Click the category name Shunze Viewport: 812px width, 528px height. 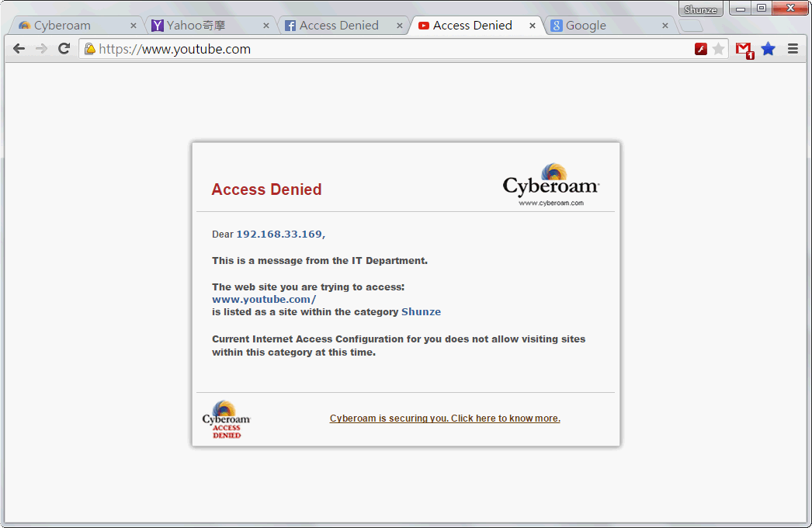click(x=421, y=312)
